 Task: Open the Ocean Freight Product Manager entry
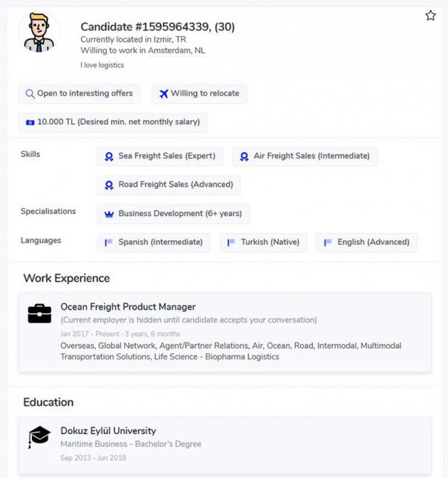(x=128, y=307)
